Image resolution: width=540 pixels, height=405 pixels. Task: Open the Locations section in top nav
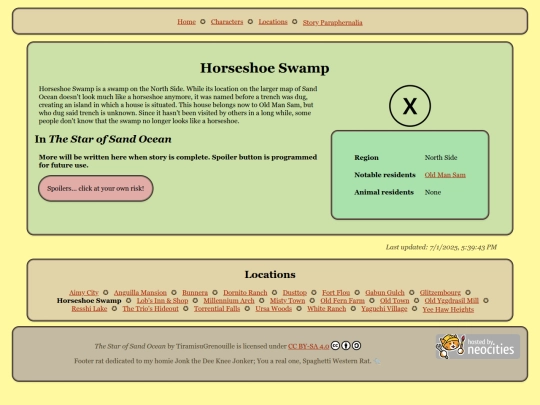pyautogui.click(x=273, y=22)
